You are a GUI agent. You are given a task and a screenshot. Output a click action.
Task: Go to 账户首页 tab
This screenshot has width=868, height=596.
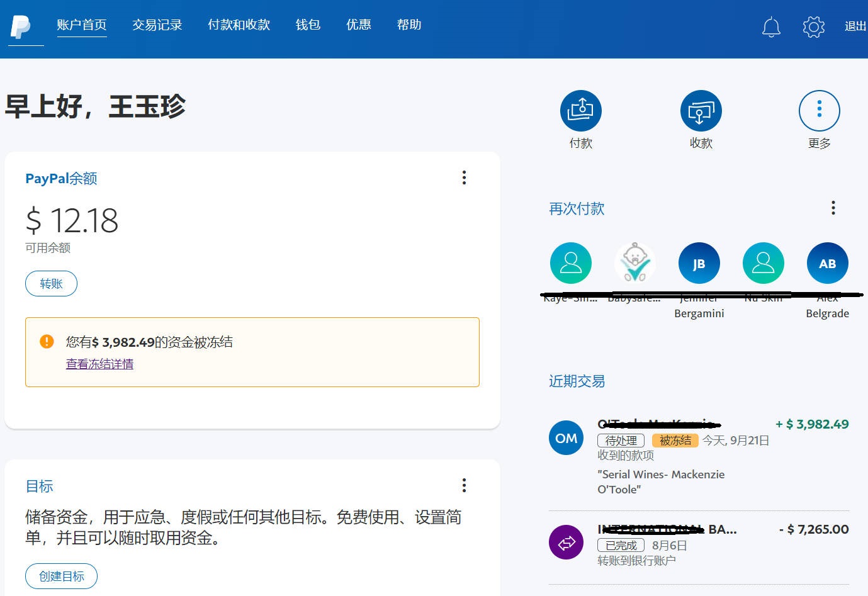coord(82,25)
